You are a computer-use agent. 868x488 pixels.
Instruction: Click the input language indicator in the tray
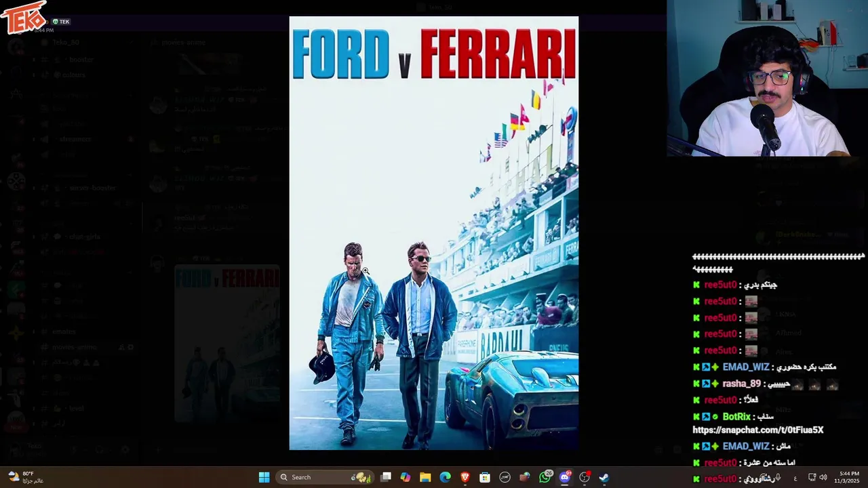click(x=795, y=477)
